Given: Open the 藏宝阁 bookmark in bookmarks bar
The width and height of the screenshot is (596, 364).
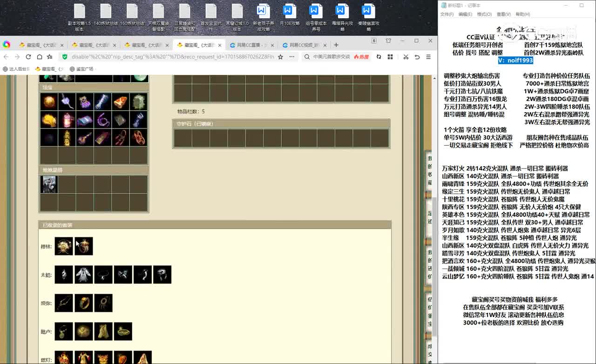Looking at the screenshot, I should pyautogui.click(x=49, y=69).
